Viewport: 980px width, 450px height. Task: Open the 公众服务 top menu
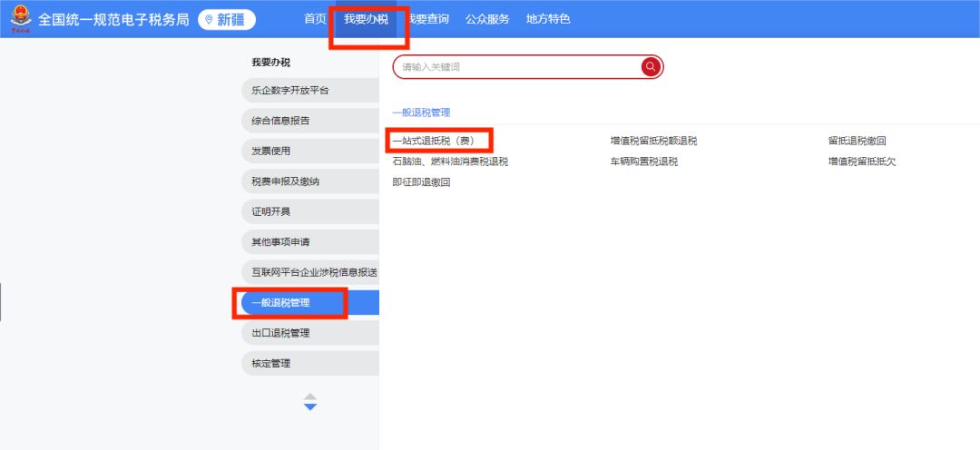coord(487,19)
